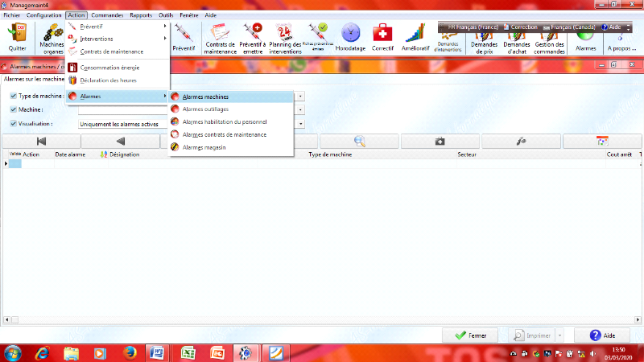644x362 pixels.
Task: Expand the Machine dropdown arrow
Action: click(300, 109)
